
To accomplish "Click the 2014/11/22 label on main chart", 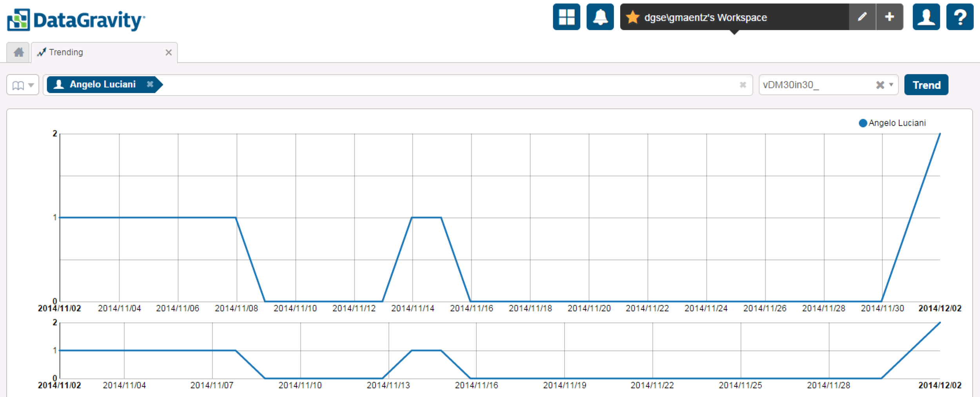I will pyautogui.click(x=647, y=308).
